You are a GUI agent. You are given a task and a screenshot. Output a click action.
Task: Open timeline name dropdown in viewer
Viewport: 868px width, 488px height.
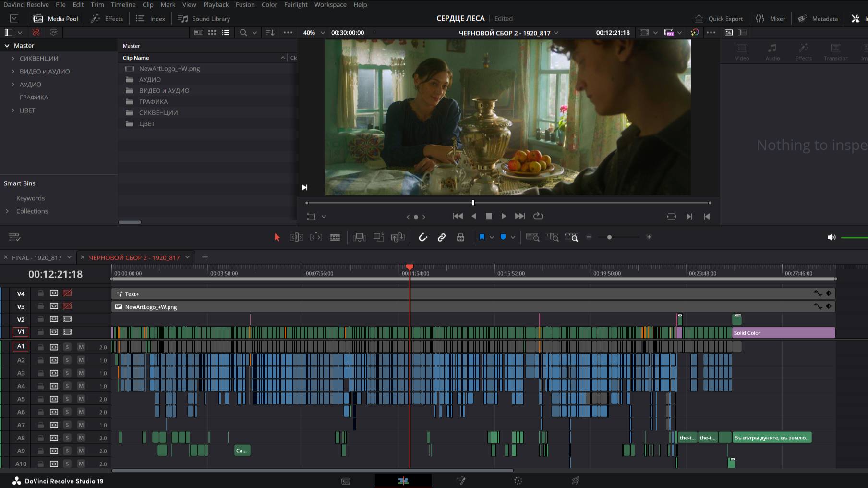tap(556, 33)
